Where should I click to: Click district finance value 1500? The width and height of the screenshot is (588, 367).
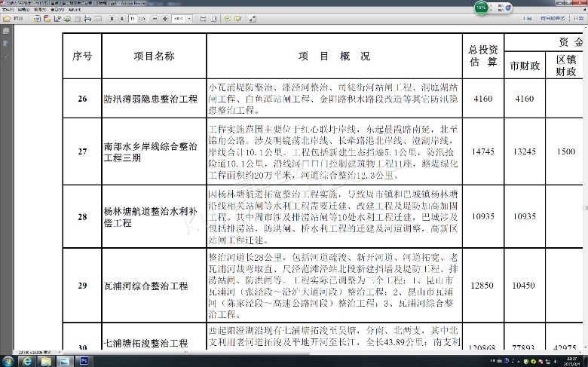(x=566, y=151)
